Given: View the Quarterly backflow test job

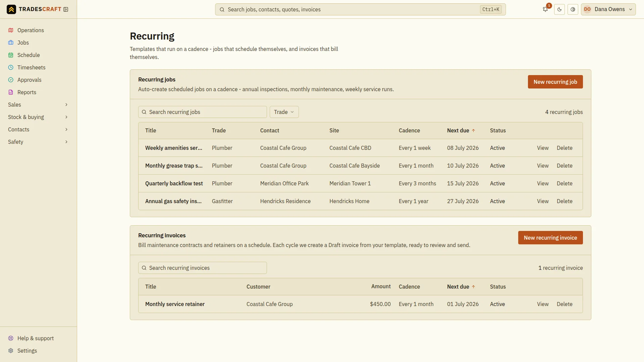Looking at the screenshot, I should click(543, 183).
